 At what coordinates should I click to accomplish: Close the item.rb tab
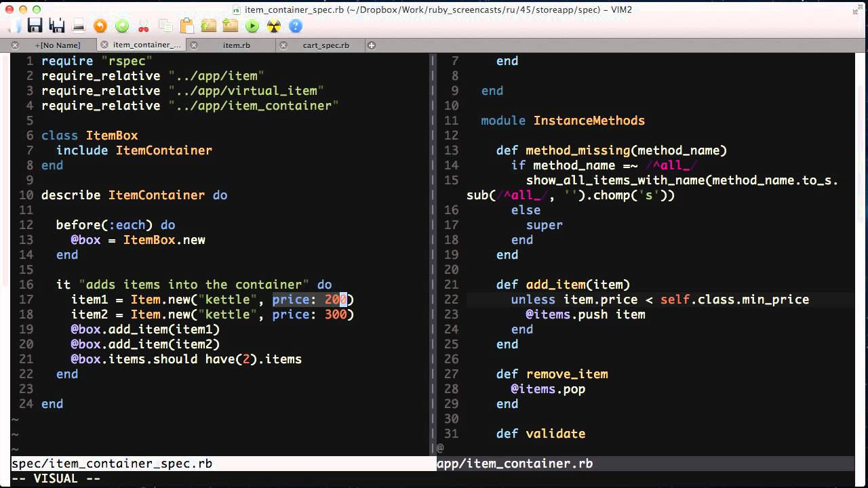(x=194, y=45)
